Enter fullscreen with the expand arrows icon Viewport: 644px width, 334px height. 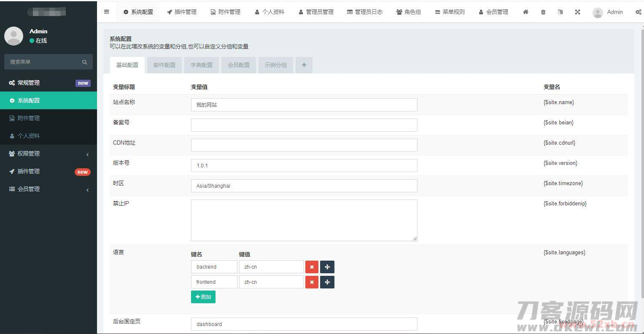coord(577,12)
